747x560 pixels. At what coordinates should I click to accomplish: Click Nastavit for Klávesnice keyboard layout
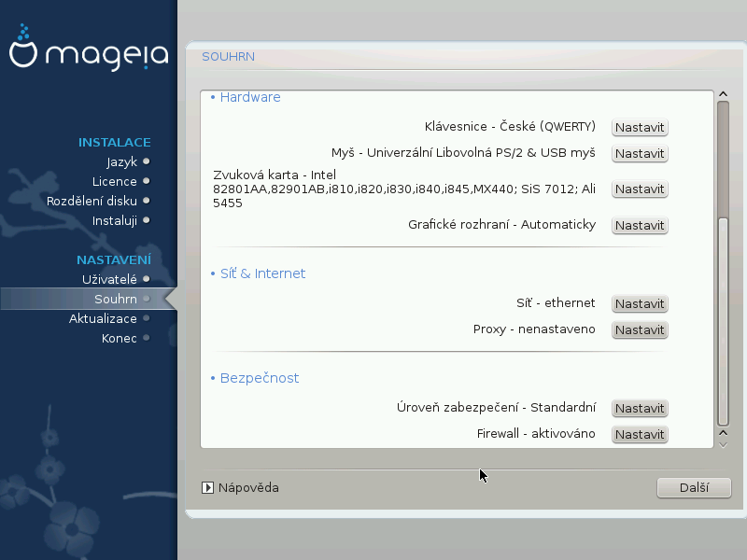click(x=640, y=128)
